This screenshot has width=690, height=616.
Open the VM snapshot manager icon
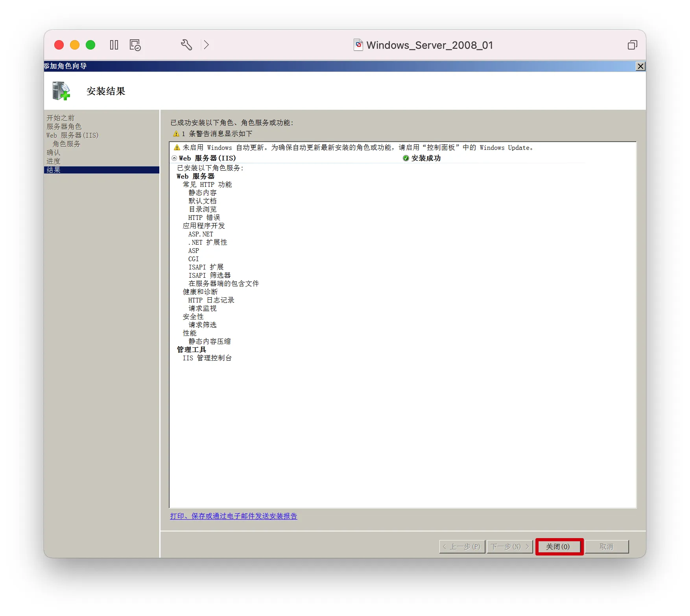tap(135, 45)
